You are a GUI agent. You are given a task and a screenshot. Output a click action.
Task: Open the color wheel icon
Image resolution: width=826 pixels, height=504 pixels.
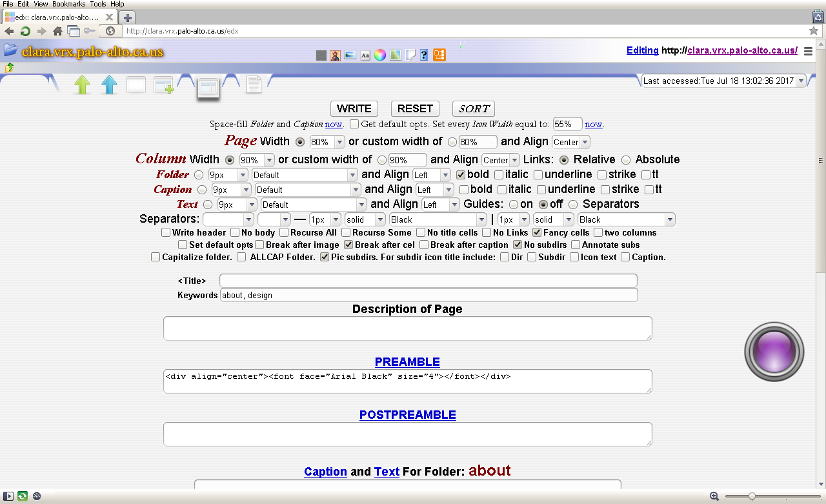380,55
